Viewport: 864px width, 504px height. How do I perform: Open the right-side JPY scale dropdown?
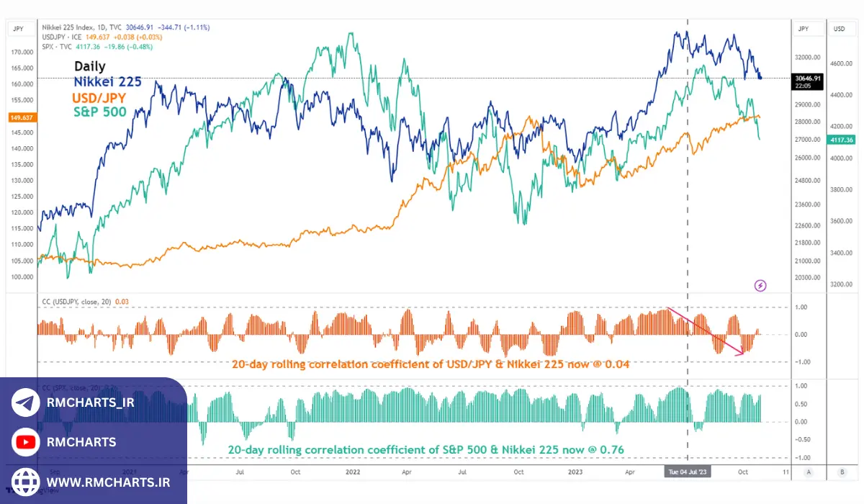[x=804, y=29]
